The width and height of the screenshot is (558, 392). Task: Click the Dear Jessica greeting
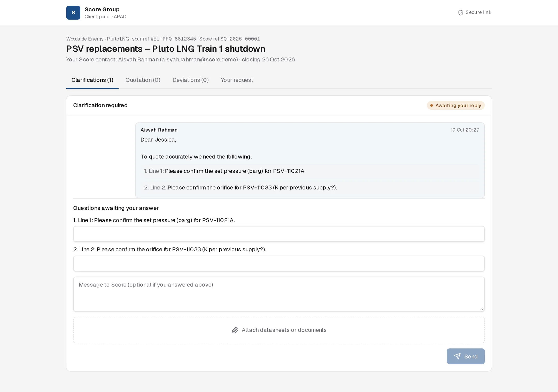click(x=158, y=140)
